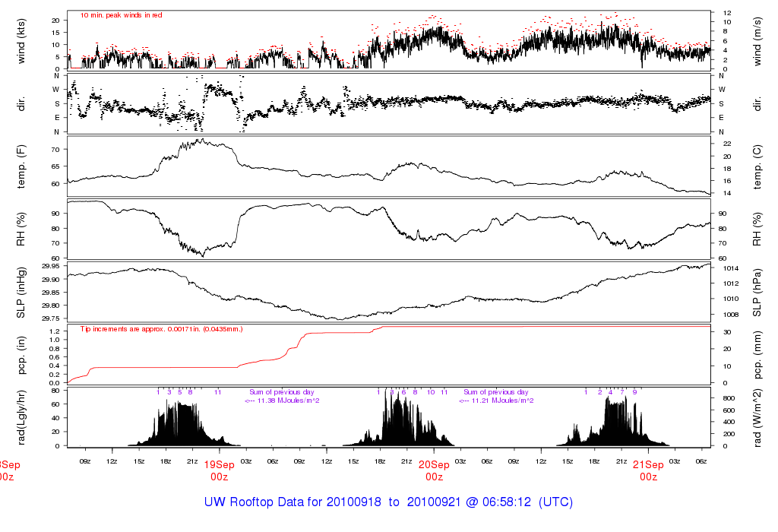Click the 'pcp. (mm)' axis label

[x=757, y=355]
